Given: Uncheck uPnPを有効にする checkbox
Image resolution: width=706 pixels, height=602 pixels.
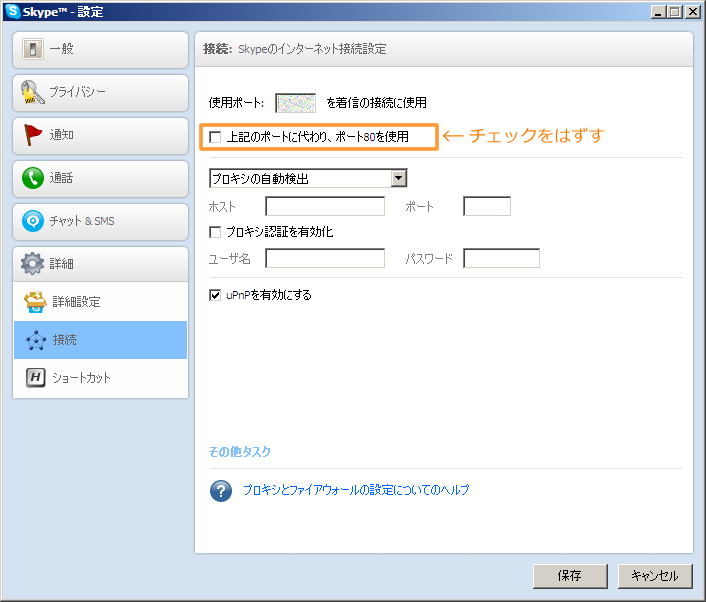Looking at the screenshot, I should click(x=215, y=295).
